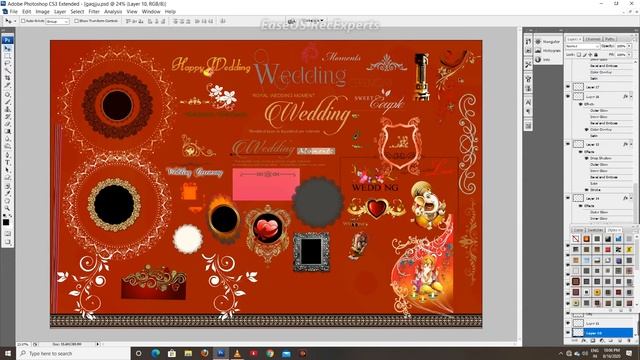640x360 pixels.
Task: Select the Spot Healing Brush tool
Action: pos(7,95)
